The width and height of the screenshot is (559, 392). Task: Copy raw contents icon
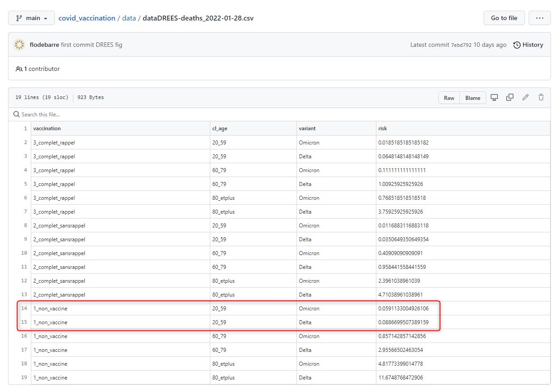(509, 98)
